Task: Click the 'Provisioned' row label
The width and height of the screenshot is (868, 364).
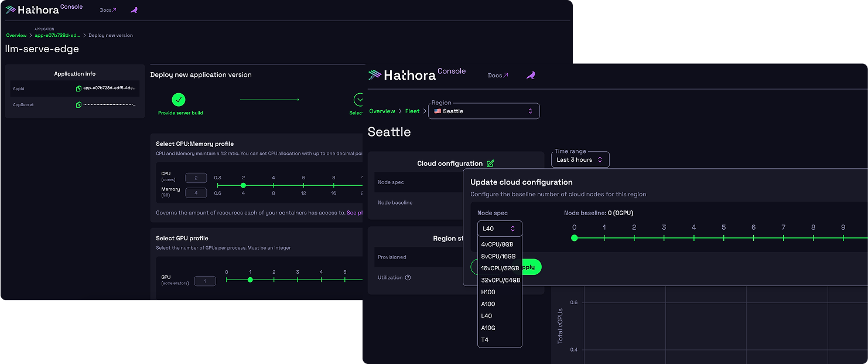Action: [x=392, y=257]
